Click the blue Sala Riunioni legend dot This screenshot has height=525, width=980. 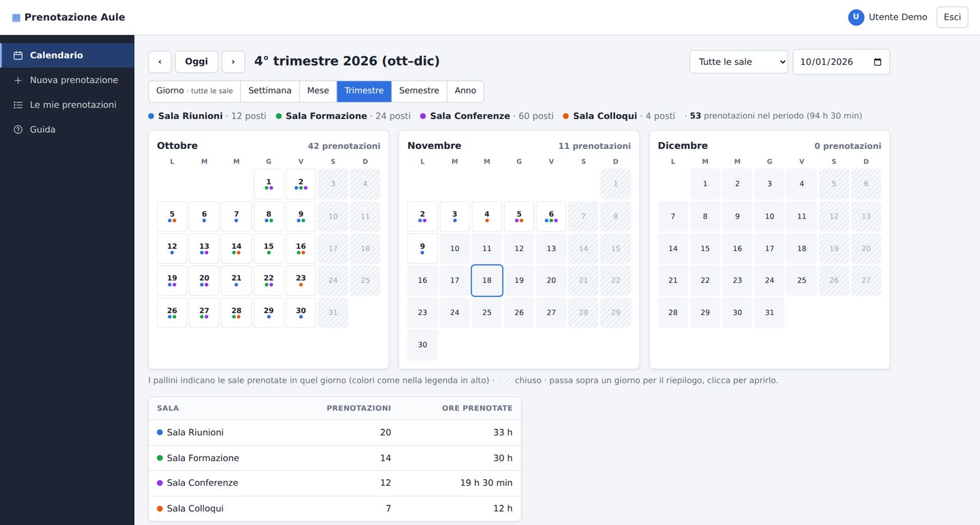pyautogui.click(x=151, y=116)
